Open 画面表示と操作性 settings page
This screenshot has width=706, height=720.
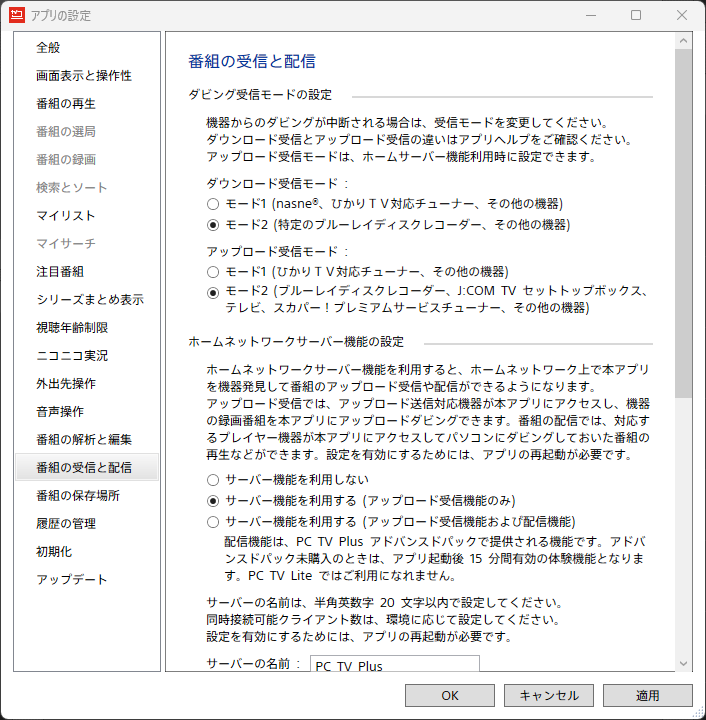point(84,75)
